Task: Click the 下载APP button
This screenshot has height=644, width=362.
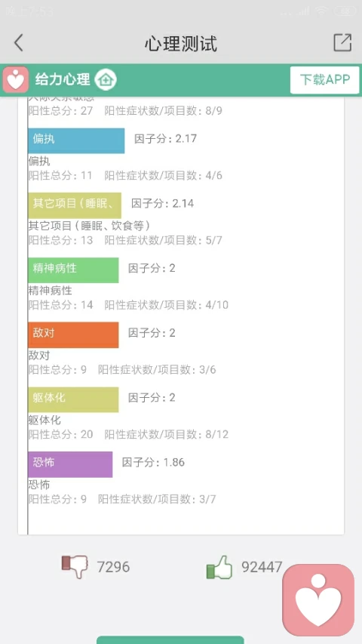Action: pos(324,80)
